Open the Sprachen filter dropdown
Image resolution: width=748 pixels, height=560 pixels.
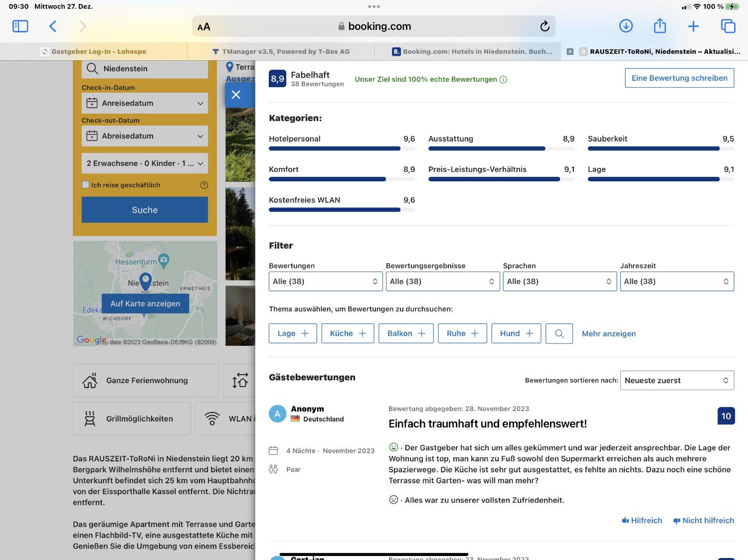click(560, 281)
